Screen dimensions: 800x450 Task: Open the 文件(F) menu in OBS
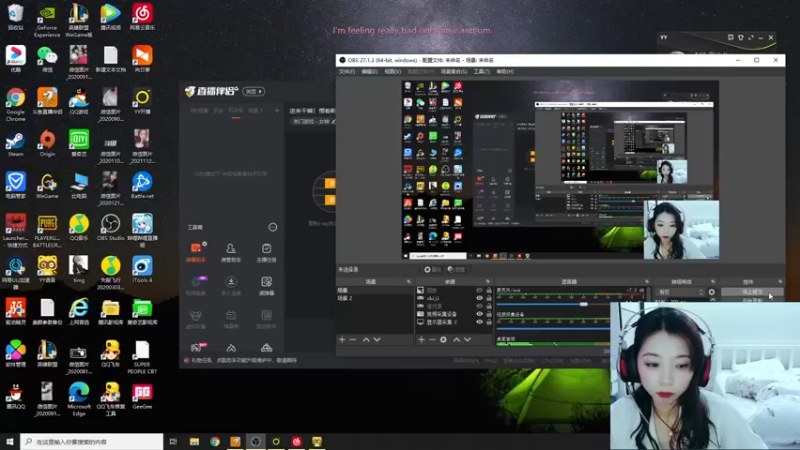[x=347, y=72]
